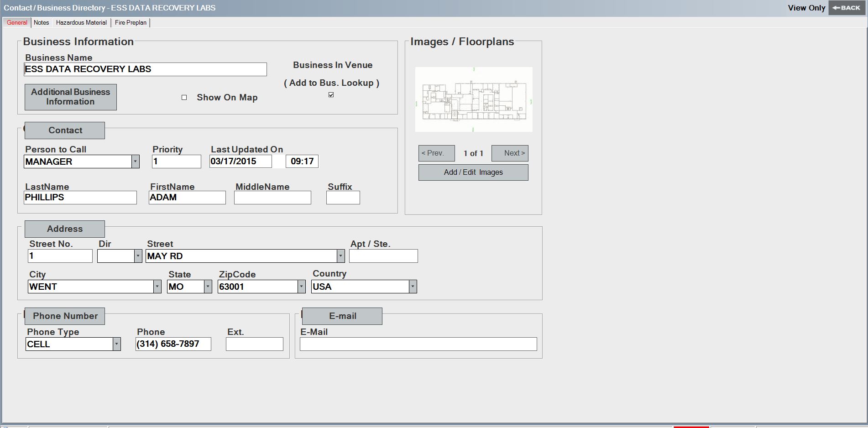Go back using the BACK button
The image size is (868, 428).
coord(847,8)
